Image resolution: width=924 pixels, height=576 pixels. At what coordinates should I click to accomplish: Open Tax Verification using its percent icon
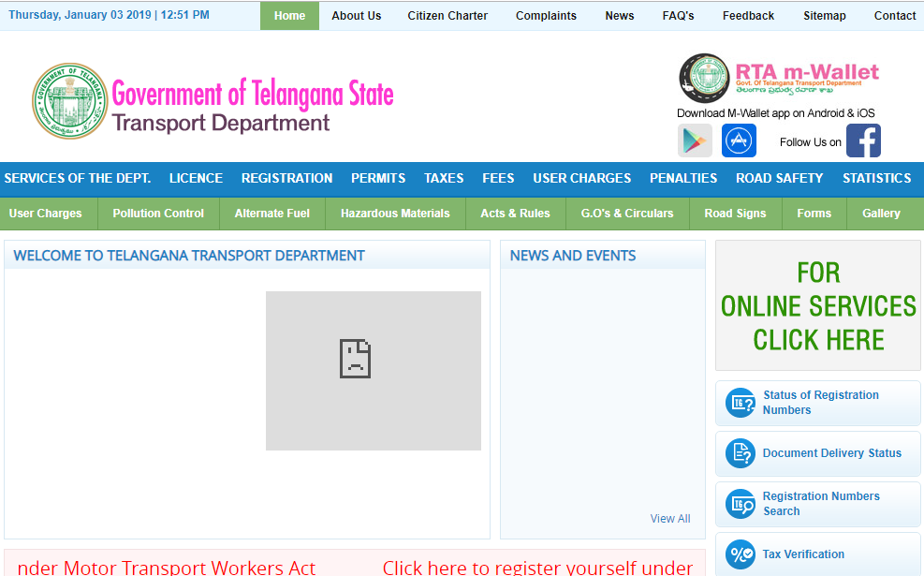[x=740, y=554]
